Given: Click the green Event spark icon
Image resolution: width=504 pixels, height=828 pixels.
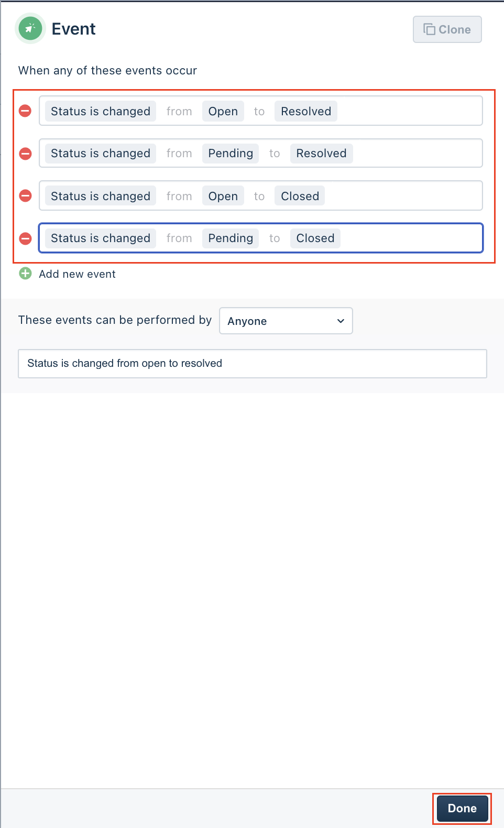Looking at the screenshot, I should click(x=29, y=29).
